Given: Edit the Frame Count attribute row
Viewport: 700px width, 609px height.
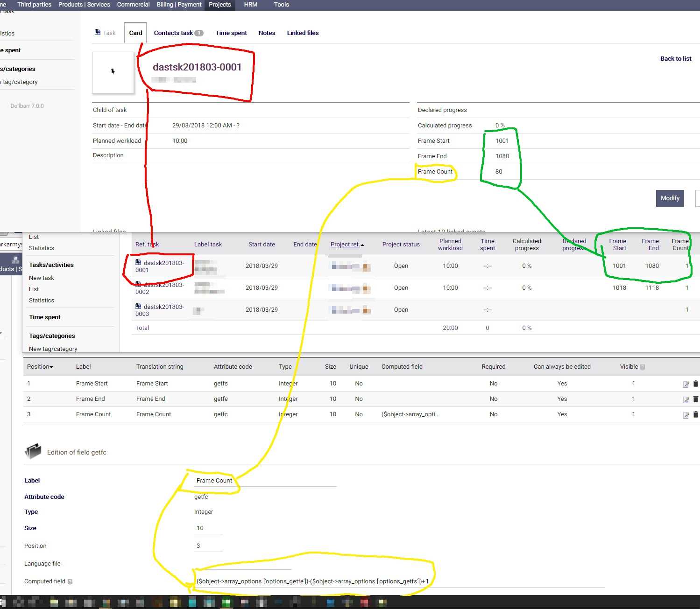Looking at the screenshot, I should pyautogui.click(x=686, y=415).
